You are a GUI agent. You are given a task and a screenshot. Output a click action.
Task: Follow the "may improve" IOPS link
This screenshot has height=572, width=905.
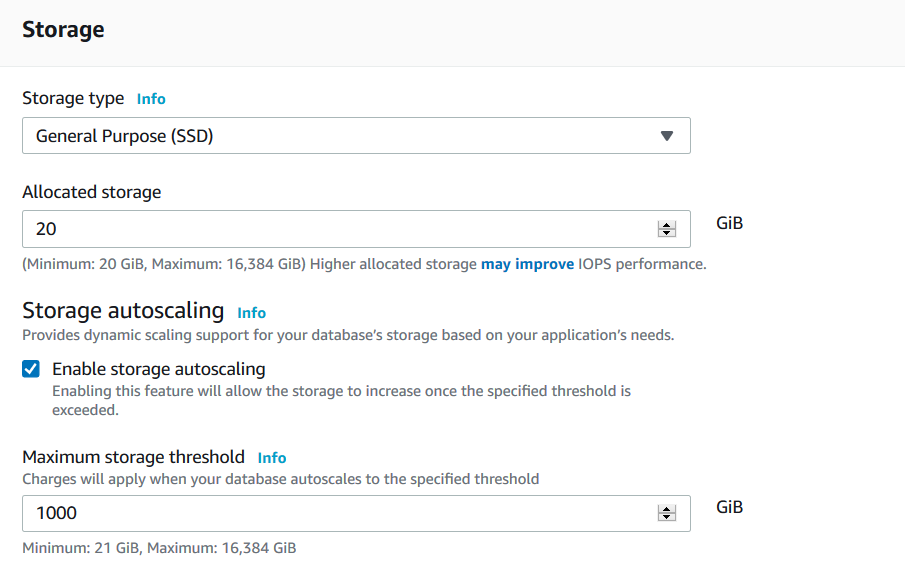point(527,265)
